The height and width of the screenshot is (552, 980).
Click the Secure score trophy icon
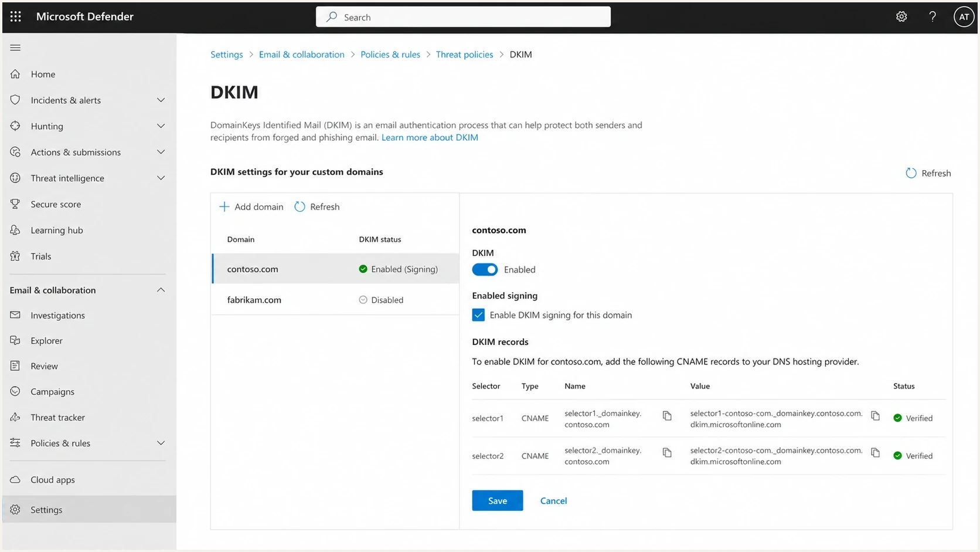point(15,204)
